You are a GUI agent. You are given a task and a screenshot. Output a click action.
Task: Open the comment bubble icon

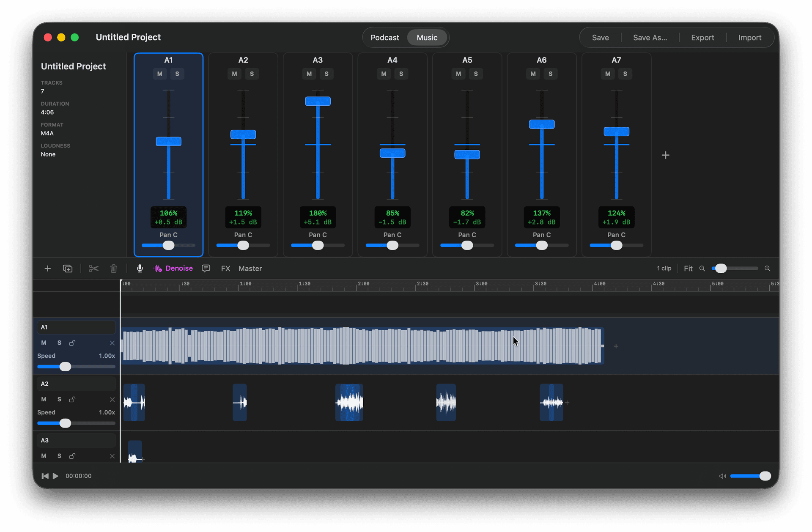206,269
